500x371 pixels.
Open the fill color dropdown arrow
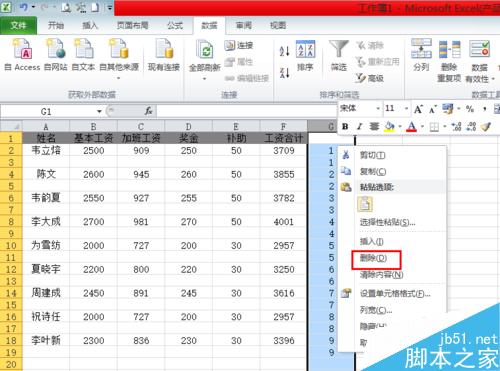tap(400, 127)
